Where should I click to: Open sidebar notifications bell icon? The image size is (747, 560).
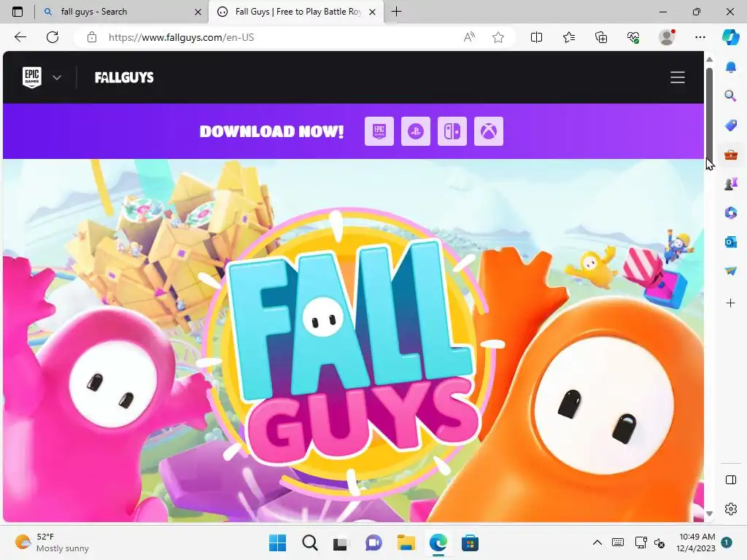pyautogui.click(x=731, y=67)
